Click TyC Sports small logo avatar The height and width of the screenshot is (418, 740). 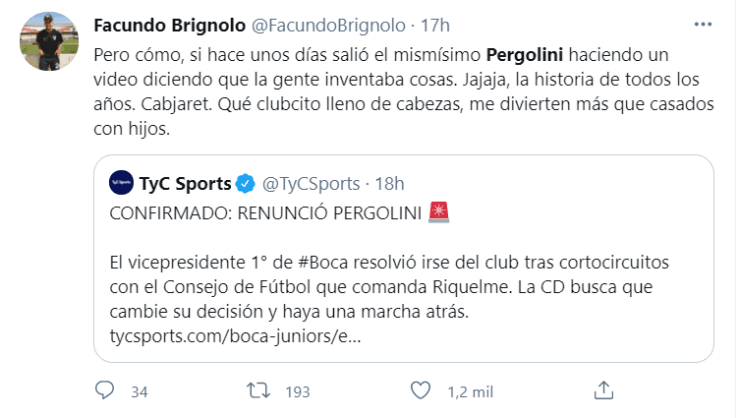(x=120, y=183)
